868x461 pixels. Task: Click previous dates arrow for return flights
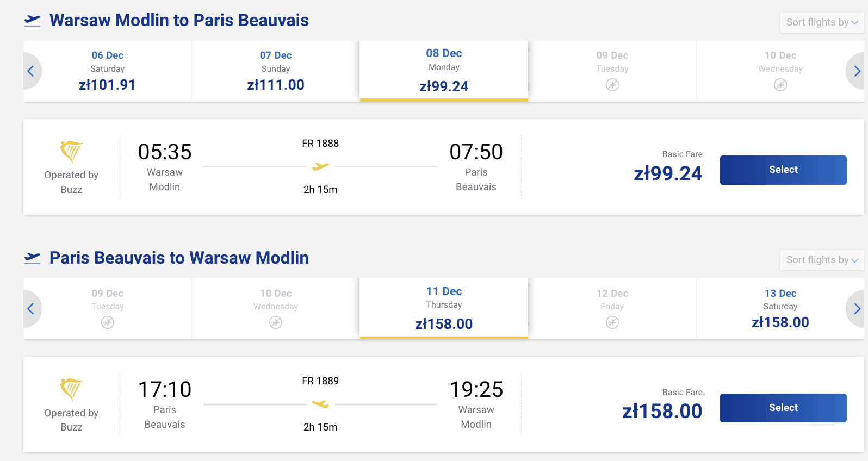pos(31,309)
